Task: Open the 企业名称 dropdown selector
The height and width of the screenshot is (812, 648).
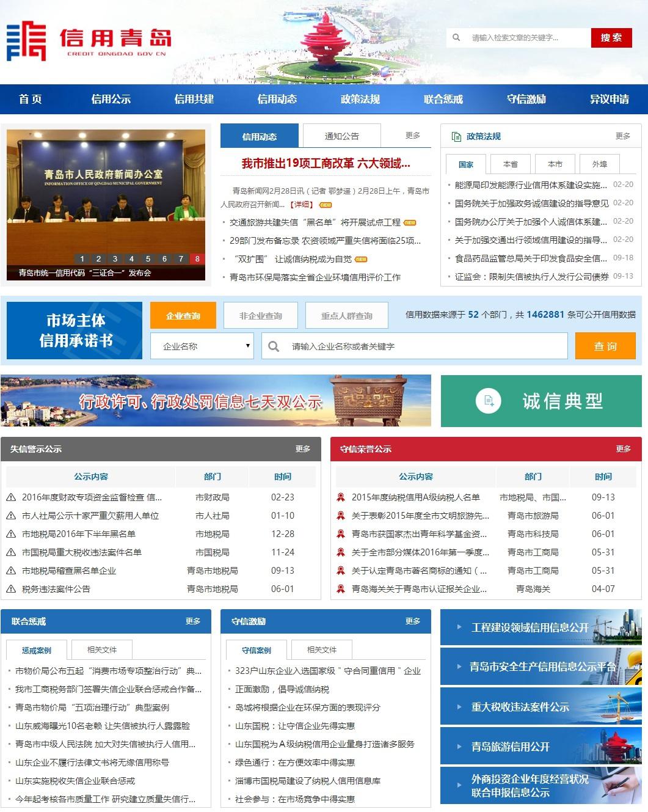Action: pyautogui.click(x=202, y=346)
